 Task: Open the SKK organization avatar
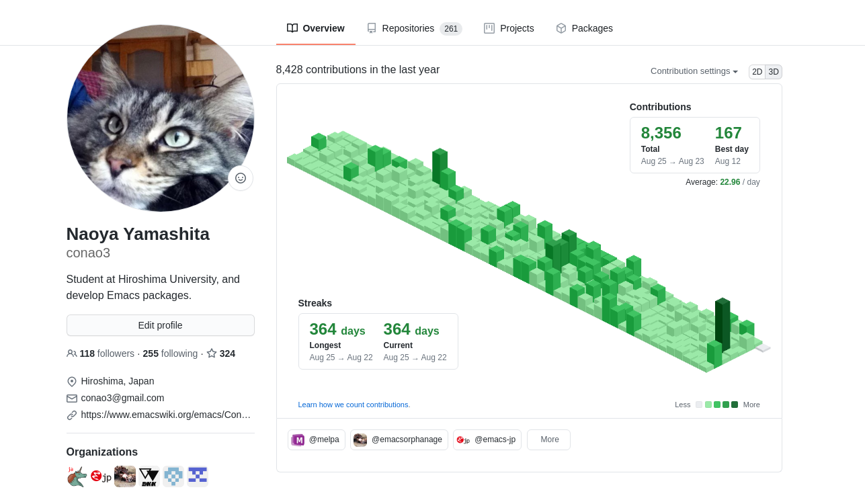pos(149,476)
